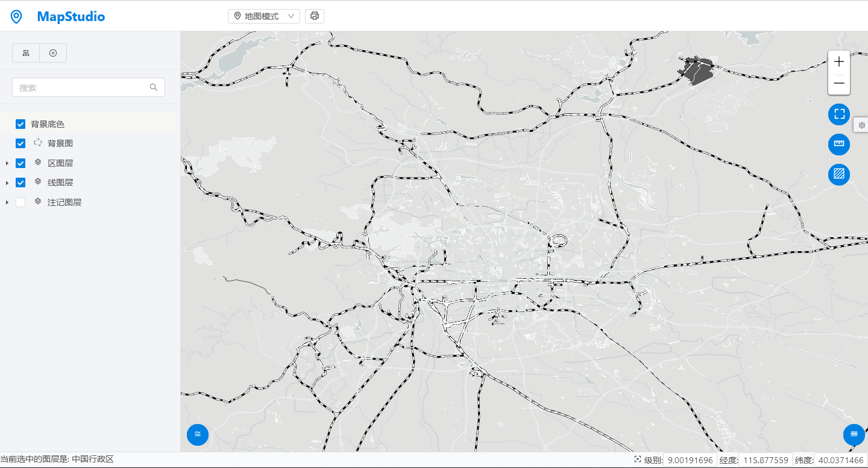Uncheck the 线图层 checkbox
The height and width of the screenshot is (468, 868).
point(20,183)
